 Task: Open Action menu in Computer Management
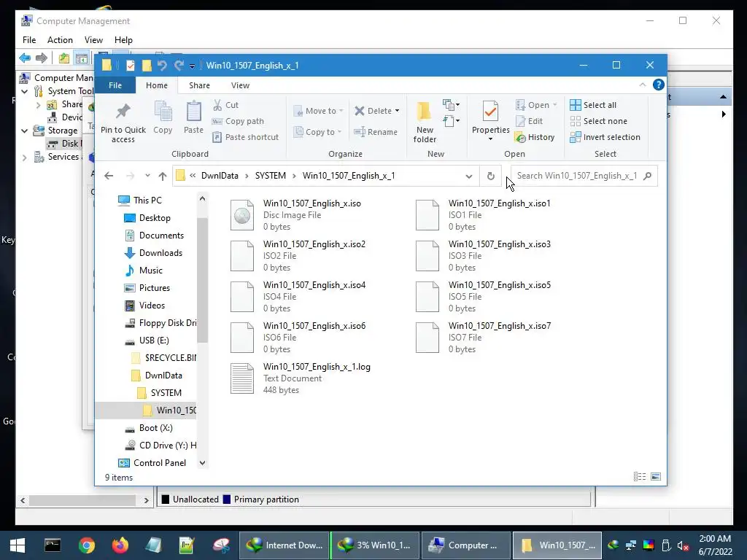[x=60, y=40]
